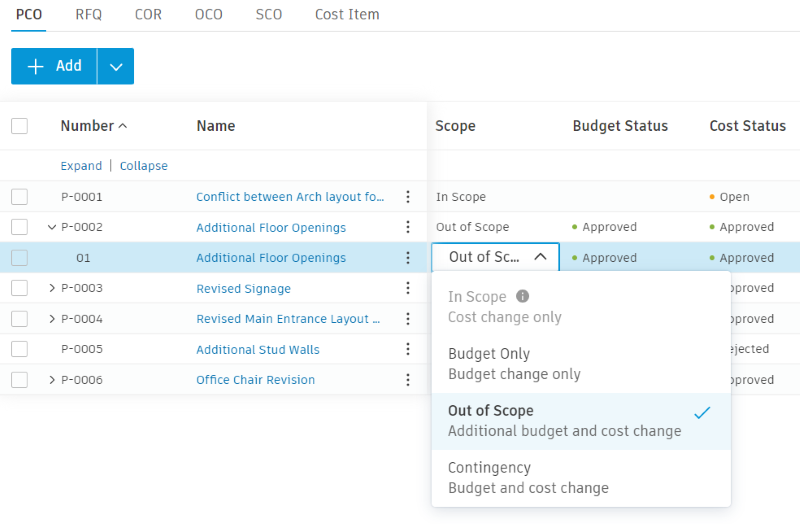This screenshot has height=524, width=800.
Task: Collapse the P-0002 row
Action: [x=51, y=227]
